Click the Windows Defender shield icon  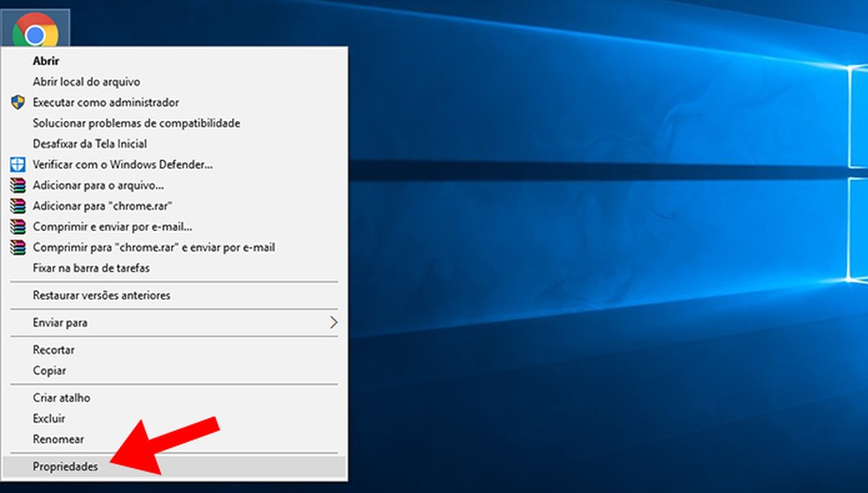(x=18, y=164)
